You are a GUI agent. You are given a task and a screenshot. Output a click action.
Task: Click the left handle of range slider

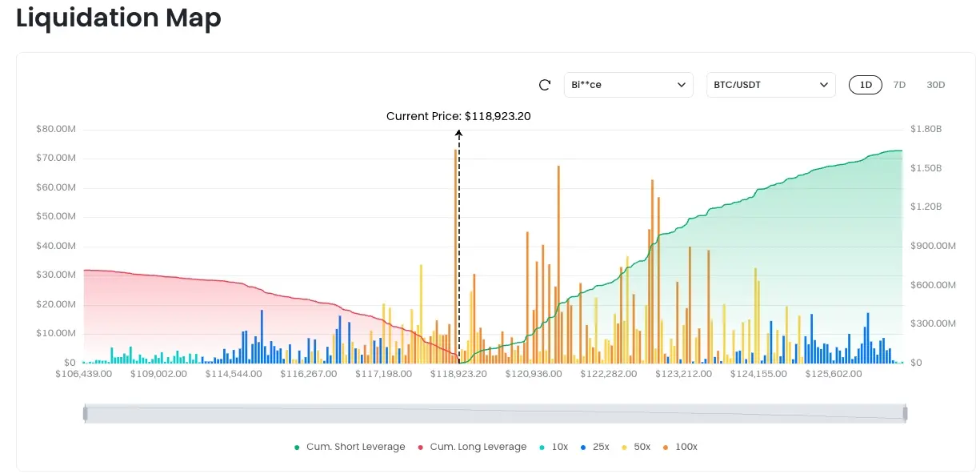point(85,413)
